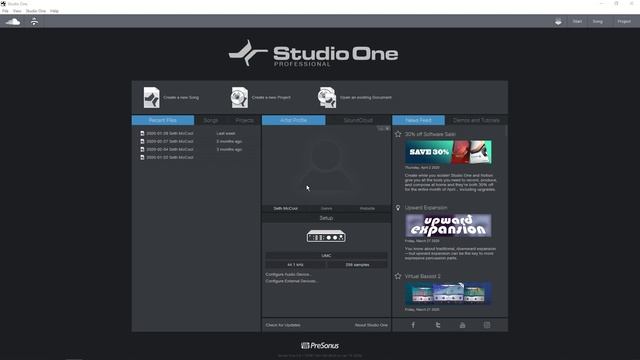Click the PreSonus logo at the bottom
The image size is (640, 360).
coord(320,346)
